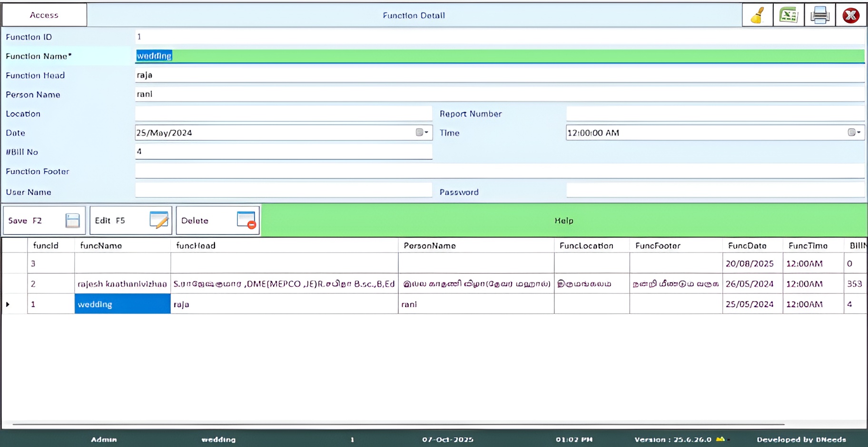868x447 pixels.
Task: Open the Date picker dropdown
Action: 422,133
